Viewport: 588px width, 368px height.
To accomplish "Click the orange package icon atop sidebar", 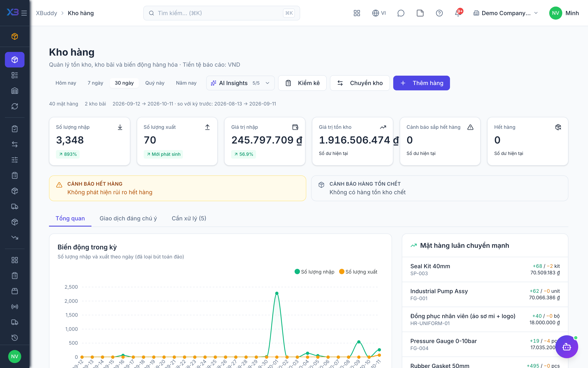I will tap(15, 37).
